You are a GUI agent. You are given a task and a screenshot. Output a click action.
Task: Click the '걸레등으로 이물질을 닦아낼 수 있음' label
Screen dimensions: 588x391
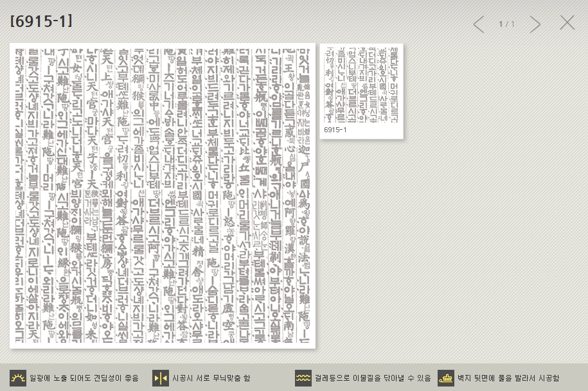coord(363,378)
